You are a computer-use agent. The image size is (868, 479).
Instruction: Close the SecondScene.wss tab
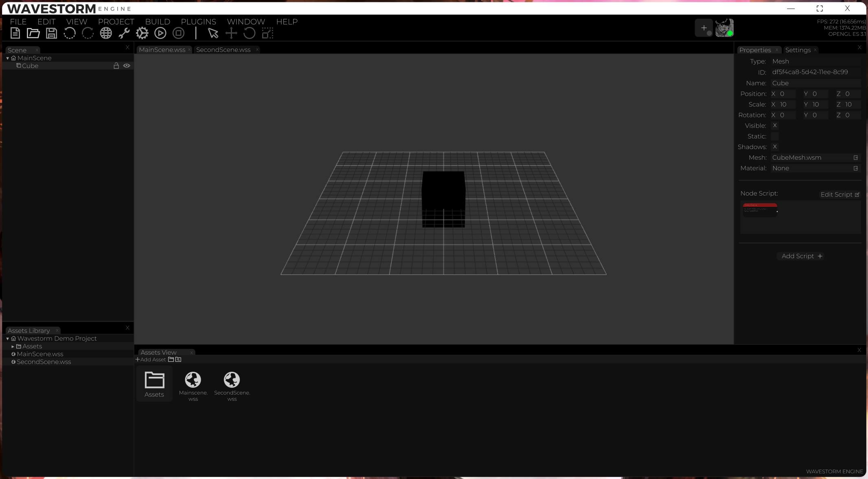coord(257,50)
